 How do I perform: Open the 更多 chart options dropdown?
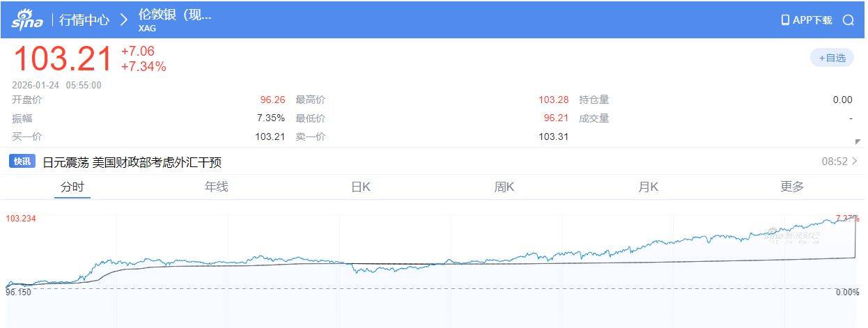point(792,187)
